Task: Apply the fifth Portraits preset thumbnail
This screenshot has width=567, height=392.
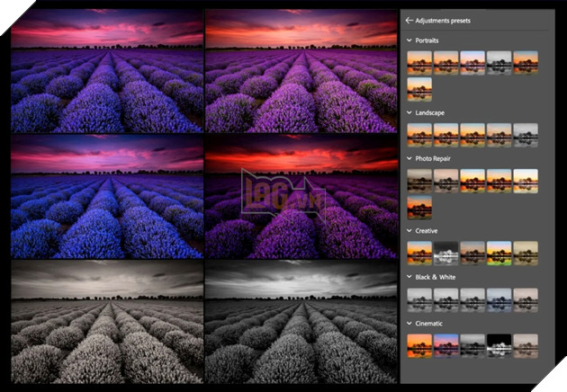Action: (x=526, y=63)
